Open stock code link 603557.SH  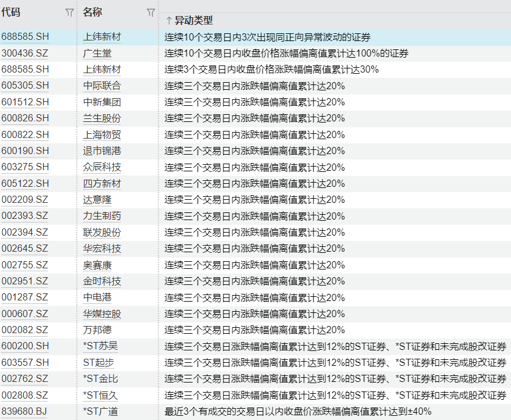click(x=25, y=362)
